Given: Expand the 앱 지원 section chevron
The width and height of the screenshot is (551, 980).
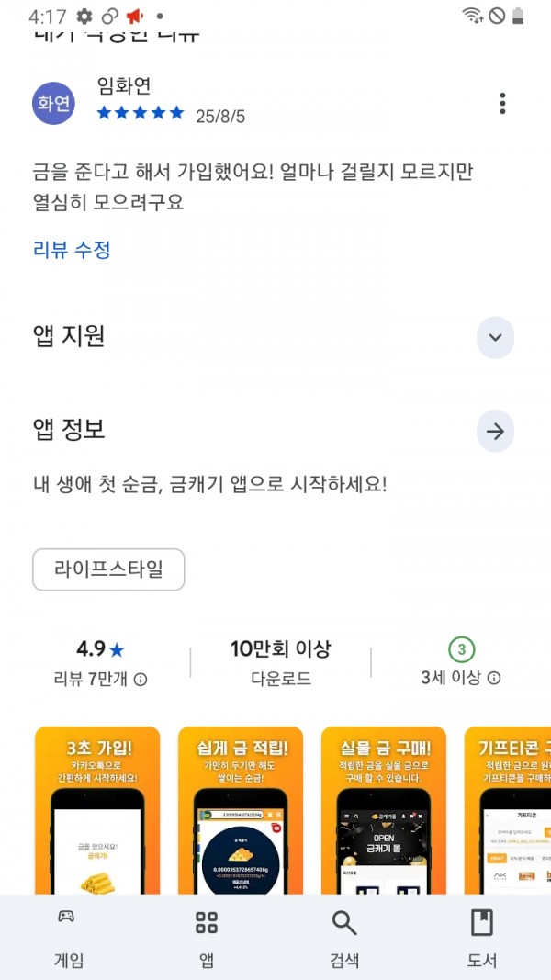Looking at the screenshot, I should pos(495,337).
